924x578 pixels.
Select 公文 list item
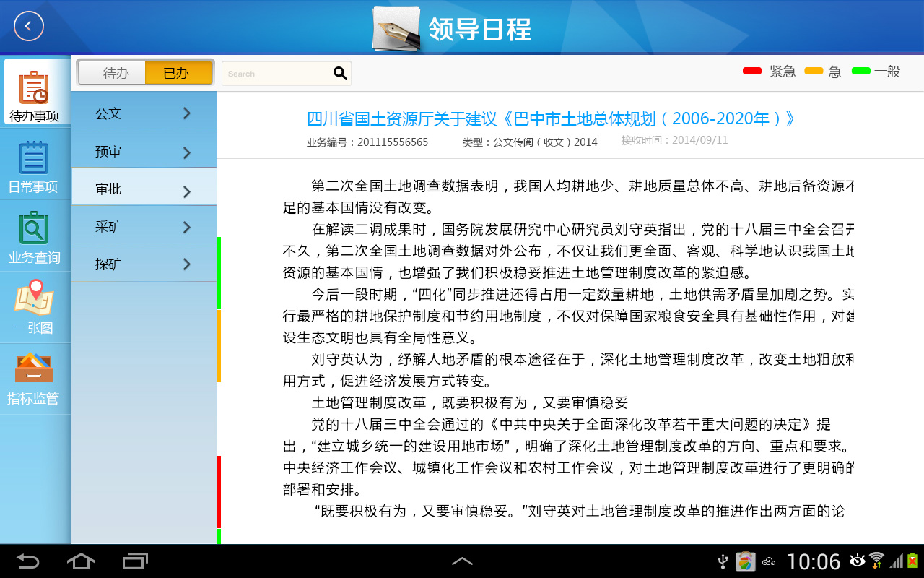(144, 111)
